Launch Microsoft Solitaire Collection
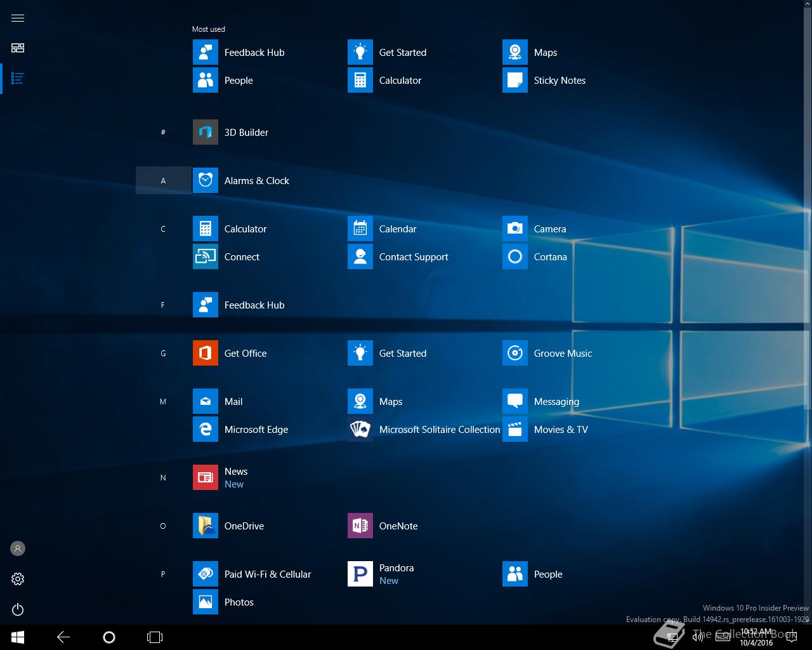 pos(424,429)
